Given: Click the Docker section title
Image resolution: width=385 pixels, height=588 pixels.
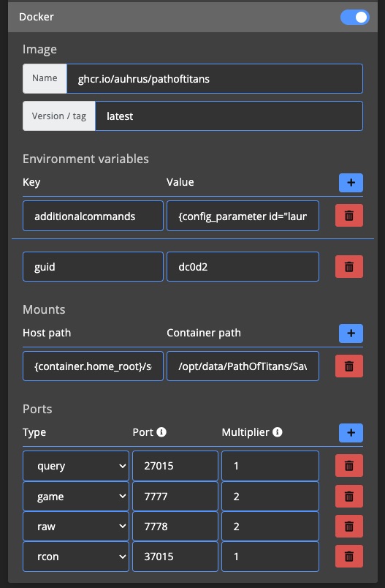Looking at the screenshot, I should [x=37, y=17].
